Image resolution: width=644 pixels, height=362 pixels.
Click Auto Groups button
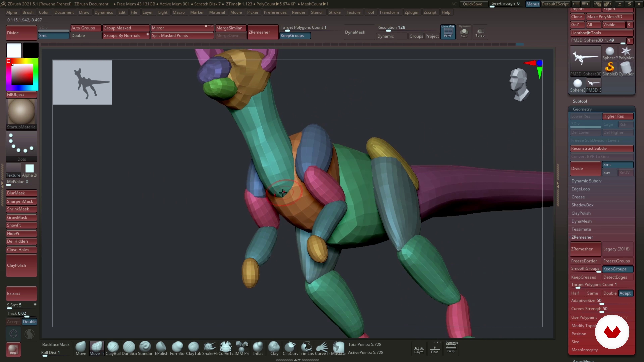(x=86, y=28)
